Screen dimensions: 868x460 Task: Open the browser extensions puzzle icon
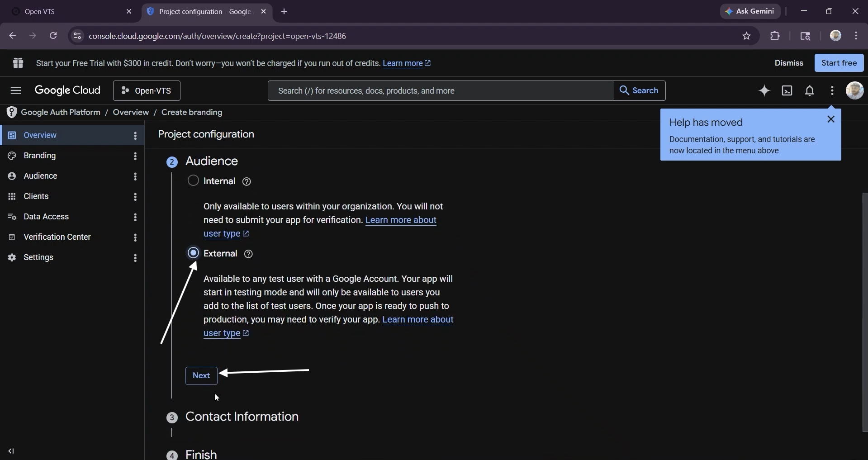tap(775, 36)
